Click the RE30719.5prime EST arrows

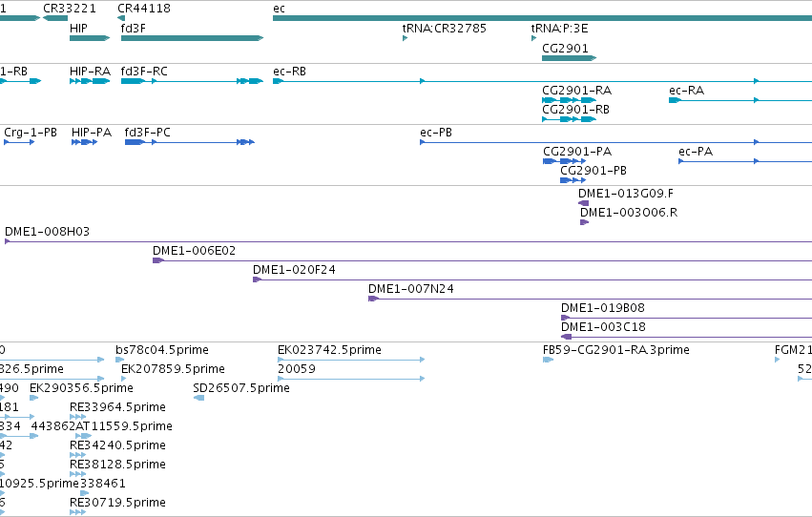[x=77, y=512]
